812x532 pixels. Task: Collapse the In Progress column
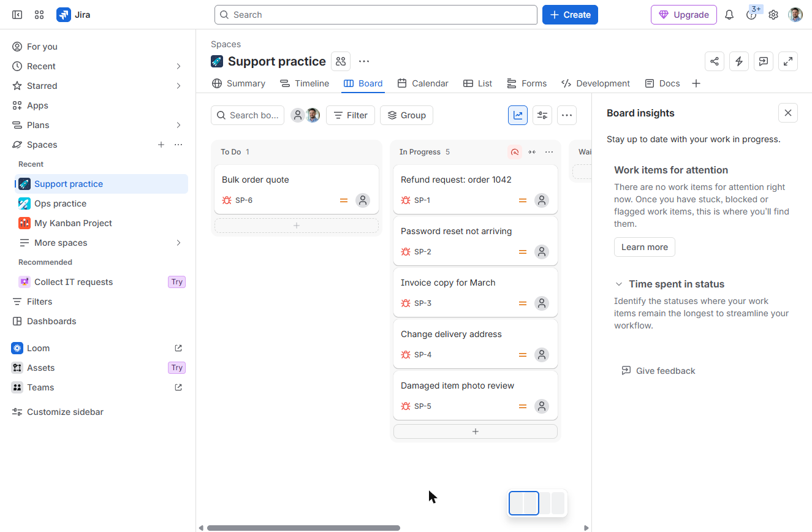pos(532,152)
